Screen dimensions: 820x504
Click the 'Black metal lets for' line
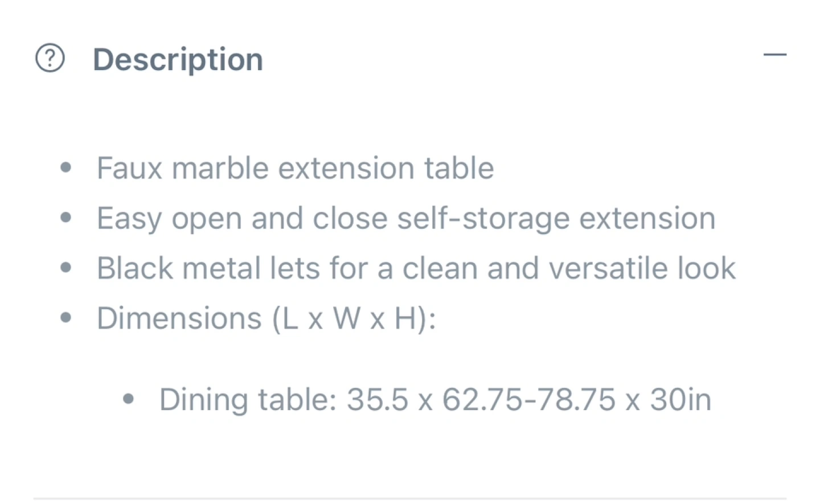416,268
